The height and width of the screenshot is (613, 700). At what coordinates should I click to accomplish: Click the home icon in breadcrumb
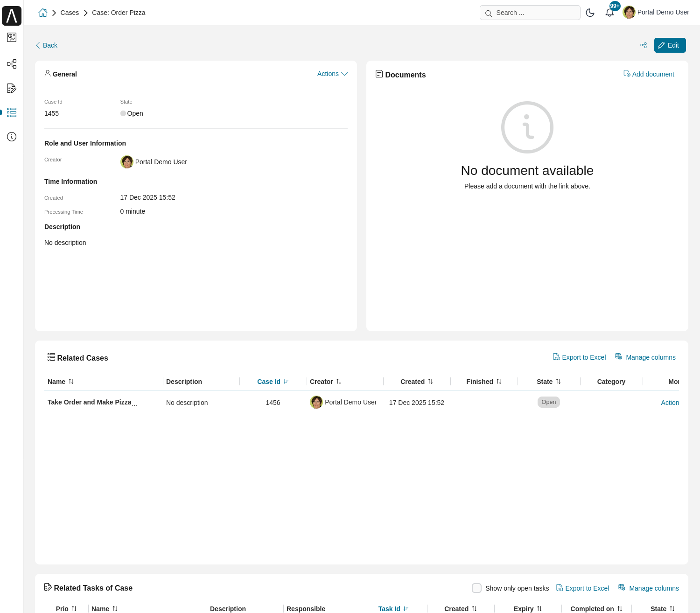tap(43, 13)
